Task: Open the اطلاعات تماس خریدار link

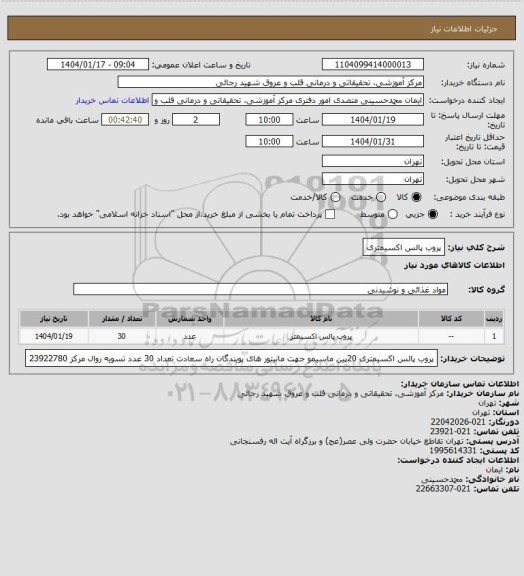Action: coord(112,101)
